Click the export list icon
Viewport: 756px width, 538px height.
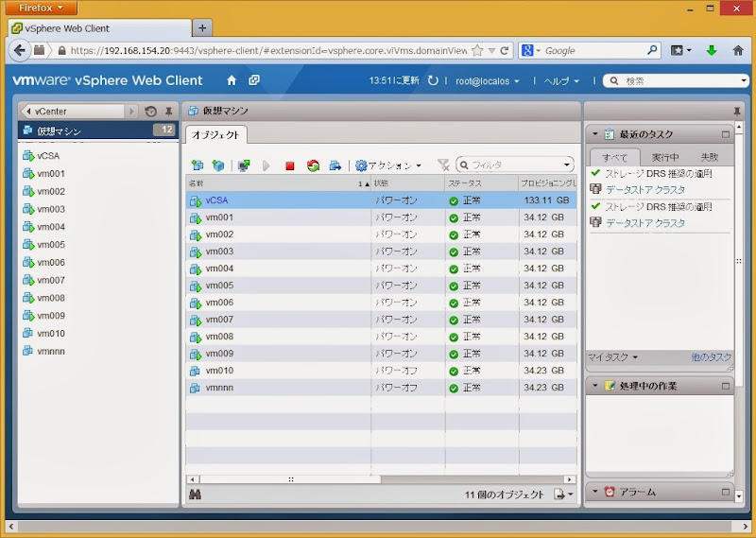point(563,495)
